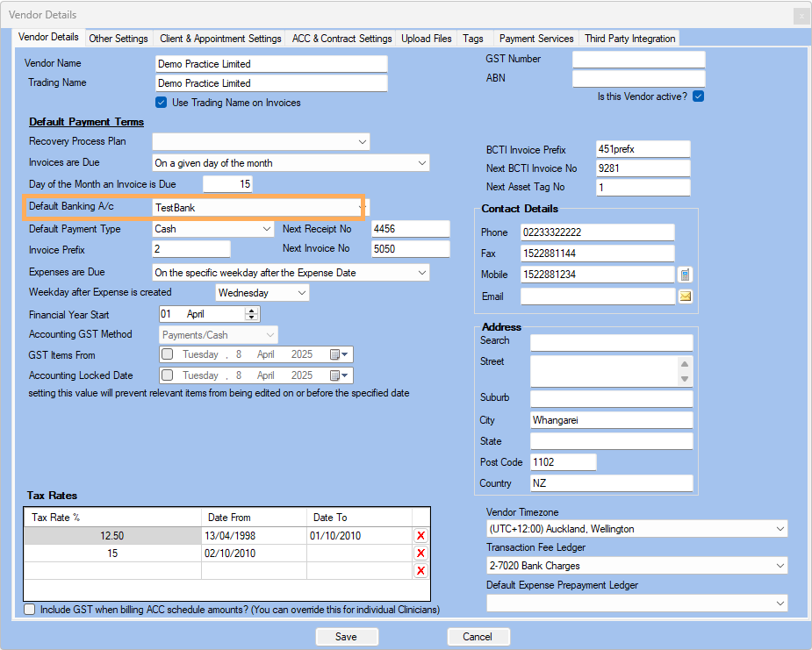Viewport: 812px width, 650px height.
Task: Open the Default Banking A/c dropdown
Action: [363, 208]
